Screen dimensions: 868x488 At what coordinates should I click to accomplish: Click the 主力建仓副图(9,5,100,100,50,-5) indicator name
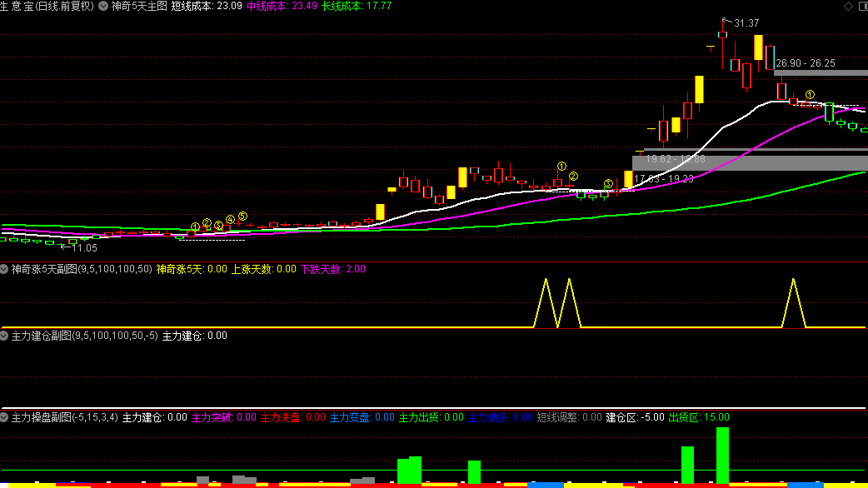pos(84,336)
